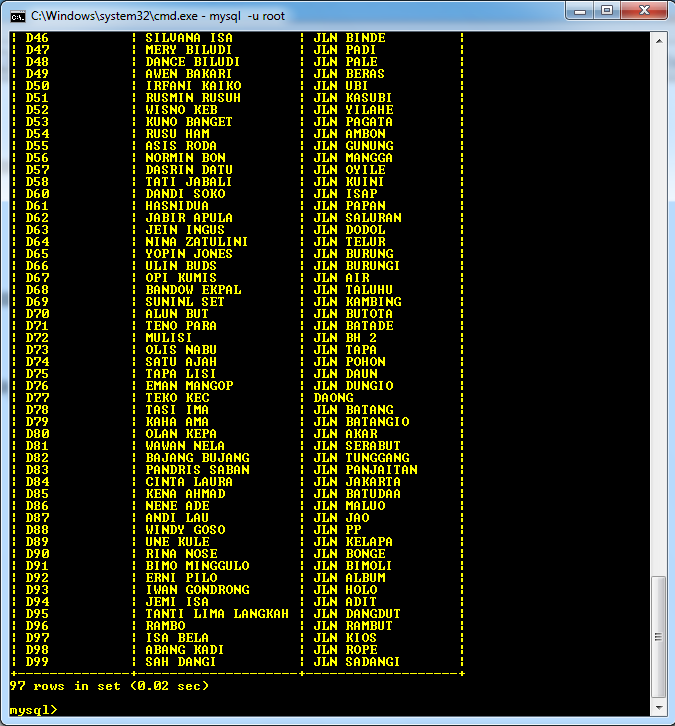Select the name SILVANA ISA
The width and height of the screenshot is (675, 726).
tap(189, 38)
